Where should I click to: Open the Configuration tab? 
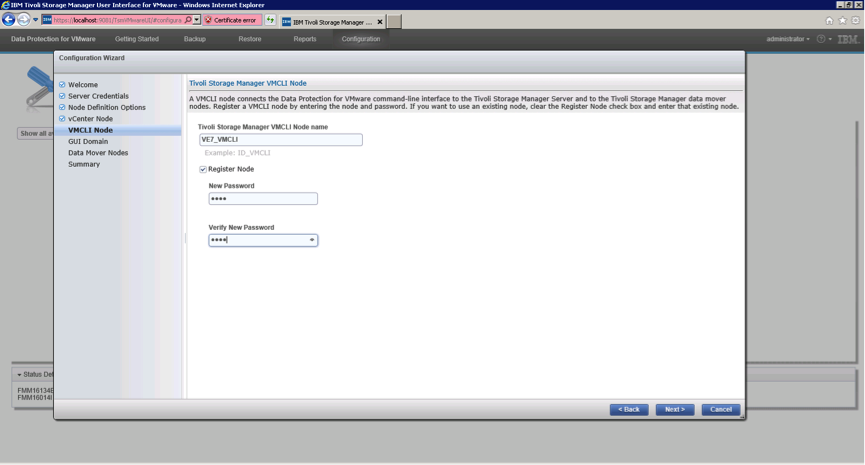pos(361,39)
